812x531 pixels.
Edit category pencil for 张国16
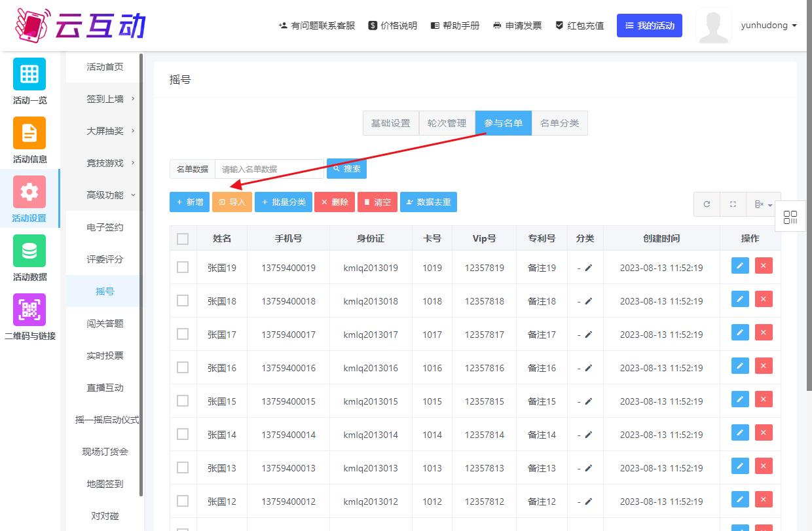pyautogui.click(x=589, y=368)
